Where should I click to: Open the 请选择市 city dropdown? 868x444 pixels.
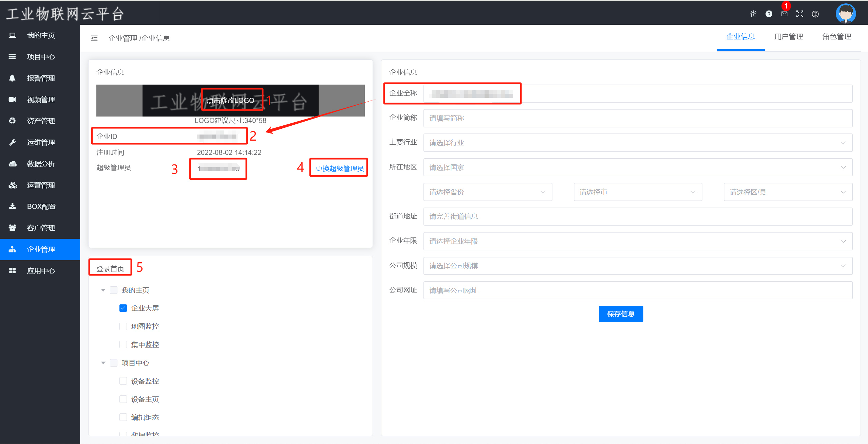[638, 192]
